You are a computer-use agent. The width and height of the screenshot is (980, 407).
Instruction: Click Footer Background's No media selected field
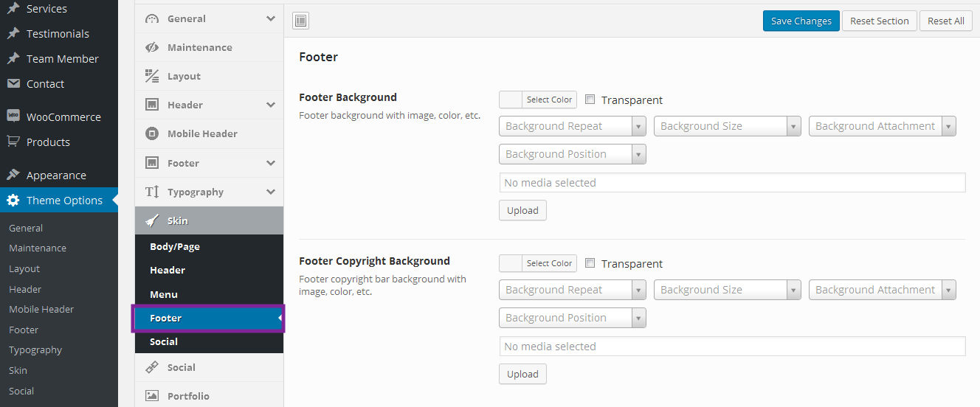click(x=732, y=182)
